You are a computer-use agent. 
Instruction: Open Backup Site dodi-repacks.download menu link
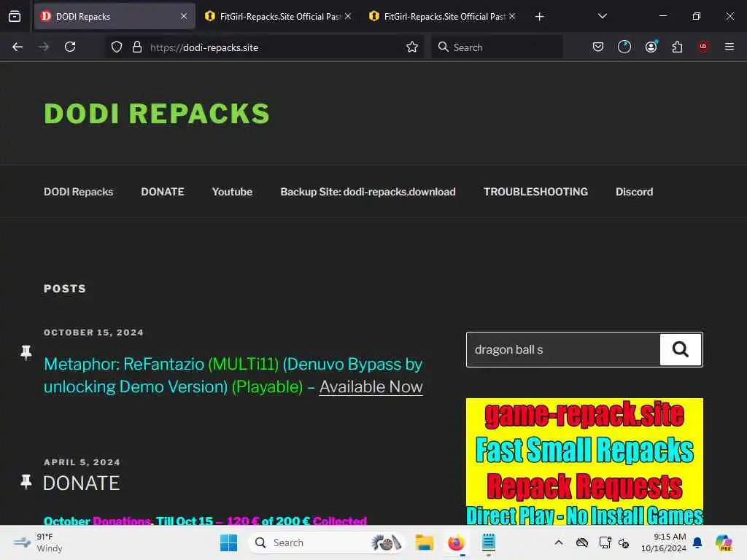pyautogui.click(x=368, y=192)
